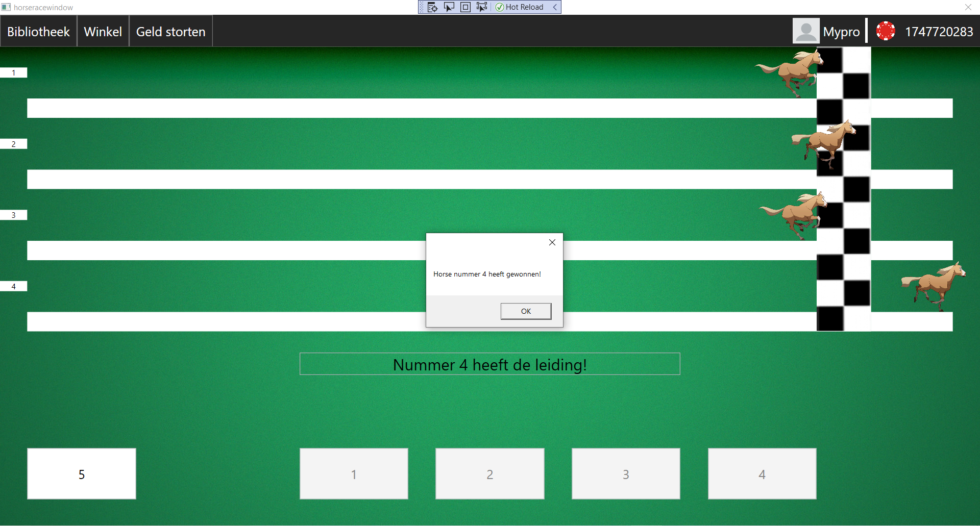Click the Mypro username label
This screenshot has height=526, width=980.
841,32
